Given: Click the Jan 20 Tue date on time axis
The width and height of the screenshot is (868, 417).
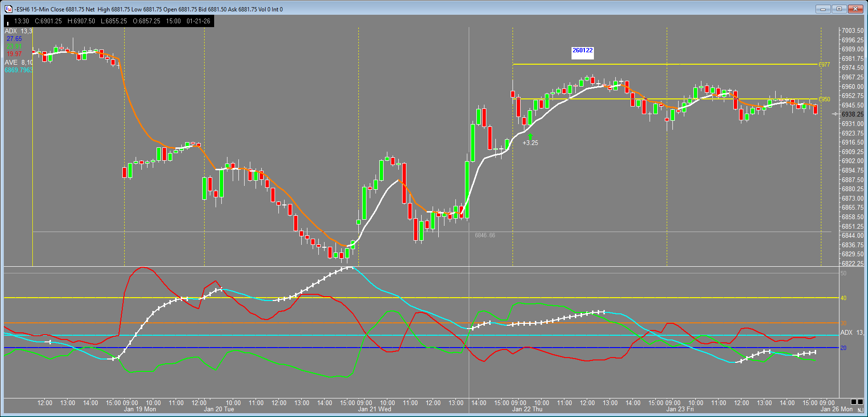Looking at the screenshot, I should 219,409.
